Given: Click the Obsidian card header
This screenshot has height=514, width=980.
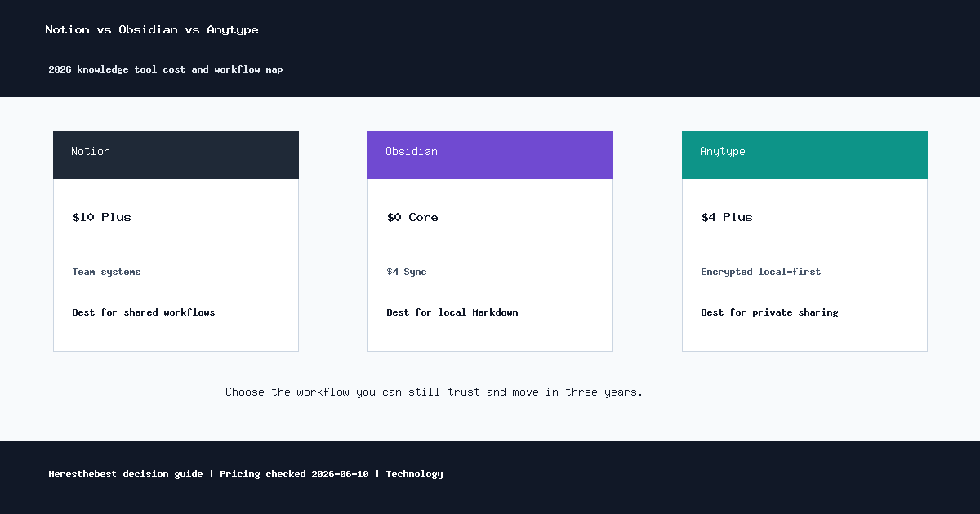Looking at the screenshot, I should [x=490, y=154].
